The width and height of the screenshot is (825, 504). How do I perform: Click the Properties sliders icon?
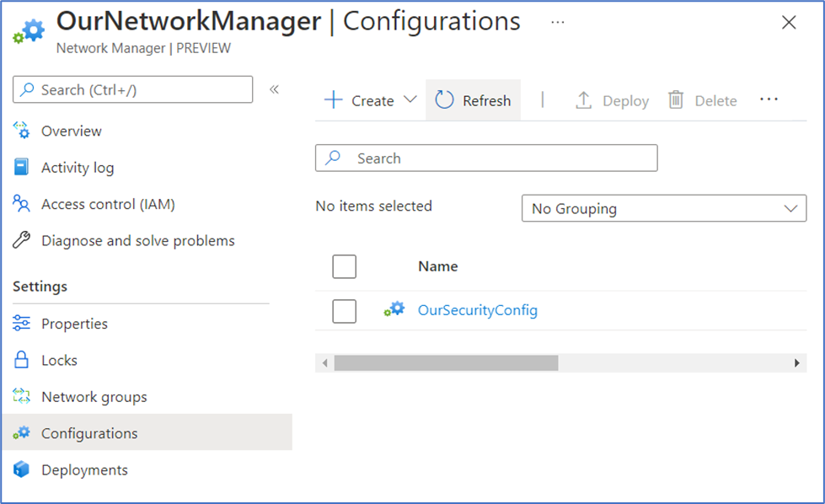point(22,324)
